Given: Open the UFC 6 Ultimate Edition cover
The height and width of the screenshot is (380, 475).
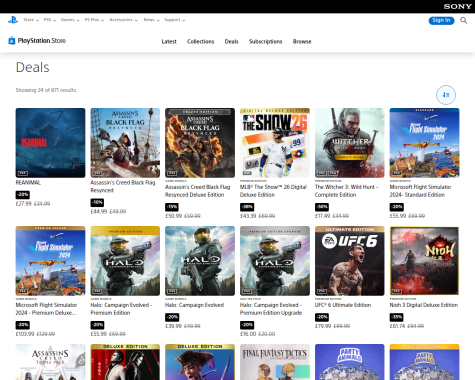Looking at the screenshot, I should [x=350, y=261].
